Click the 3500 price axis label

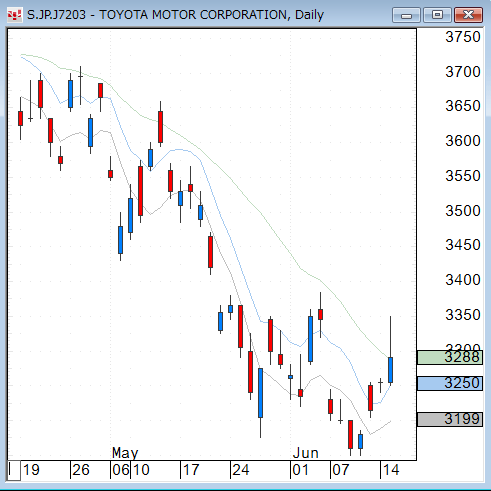(x=463, y=211)
